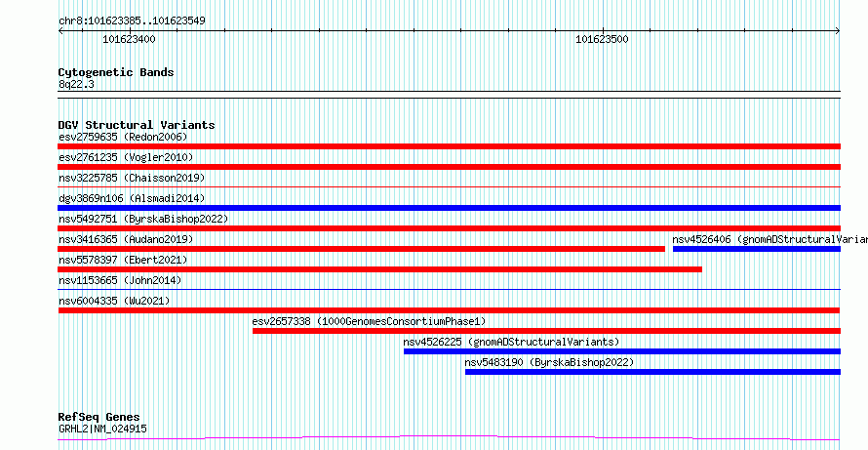Viewport: 868px width, 450px height.
Task: Click the blue bar under nsv5483190
Action: click(x=653, y=372)
